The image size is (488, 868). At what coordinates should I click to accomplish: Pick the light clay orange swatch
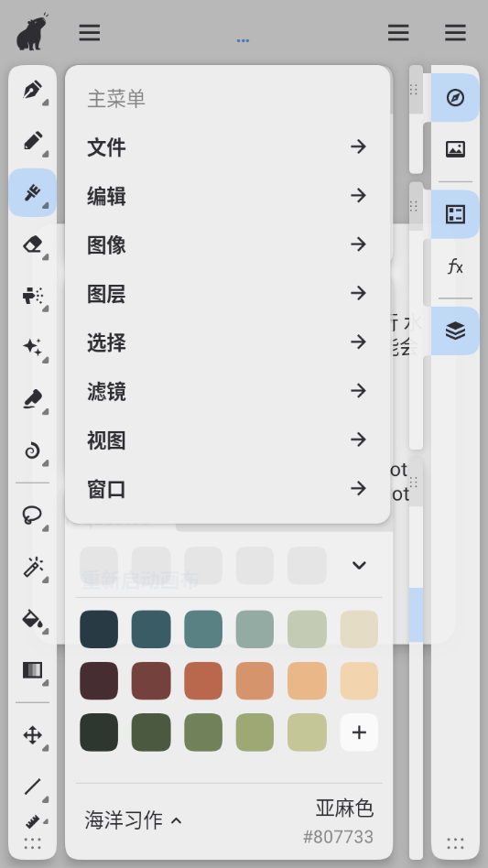[255, 681]
